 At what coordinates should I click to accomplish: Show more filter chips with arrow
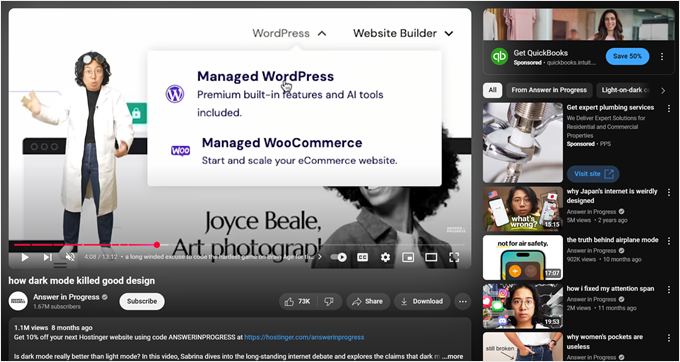pos(663,90)
